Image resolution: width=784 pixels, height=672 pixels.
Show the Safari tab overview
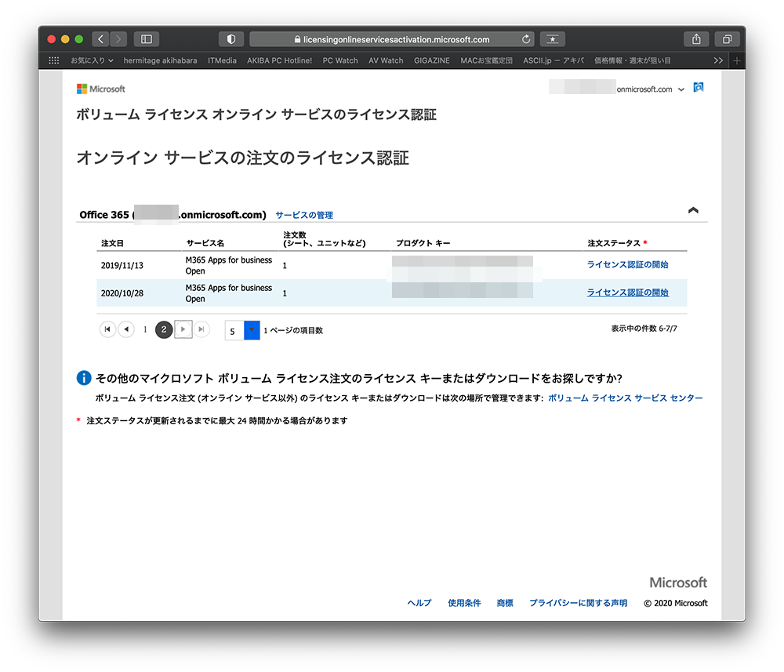727,39
